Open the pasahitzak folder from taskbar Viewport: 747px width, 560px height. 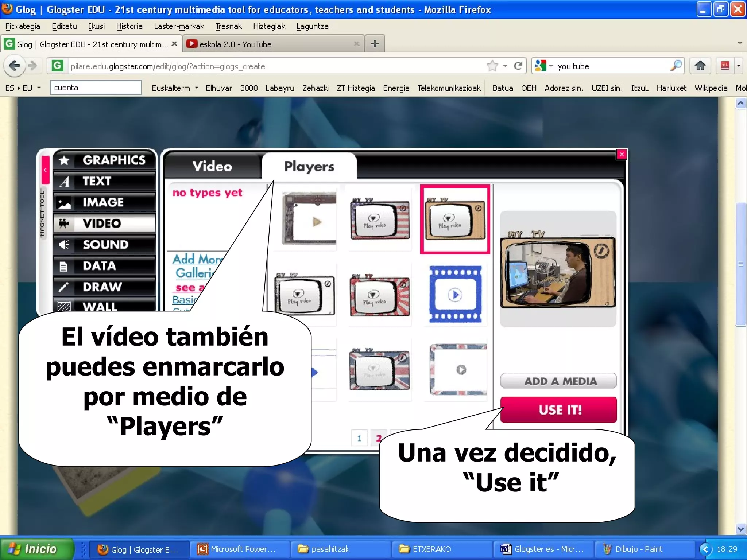click(x=341, y=549)
